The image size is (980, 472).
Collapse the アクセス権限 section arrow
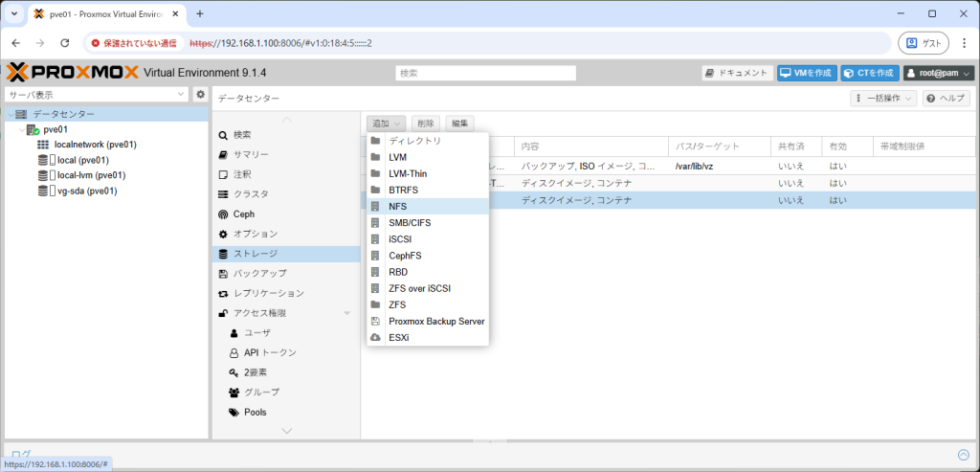347,313
